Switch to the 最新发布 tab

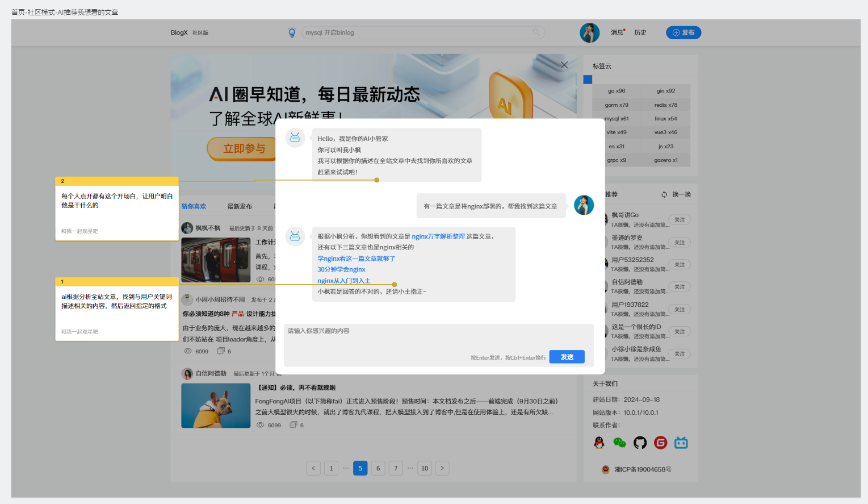tap(240, 206)
